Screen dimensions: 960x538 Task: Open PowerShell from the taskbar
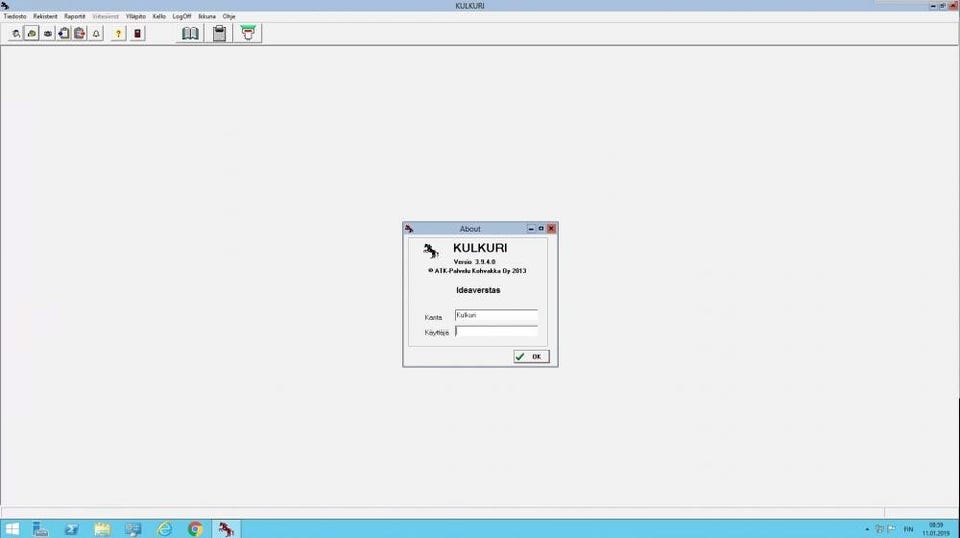72,529
